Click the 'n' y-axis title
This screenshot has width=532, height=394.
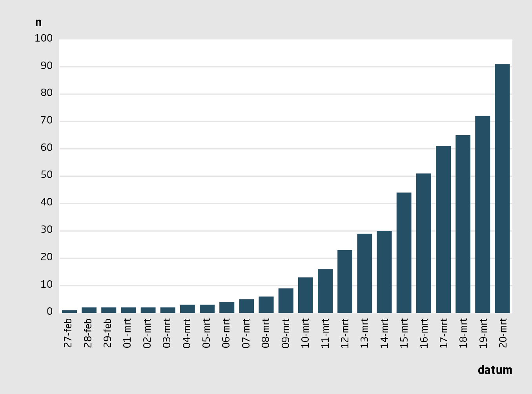tap(38, 23)
